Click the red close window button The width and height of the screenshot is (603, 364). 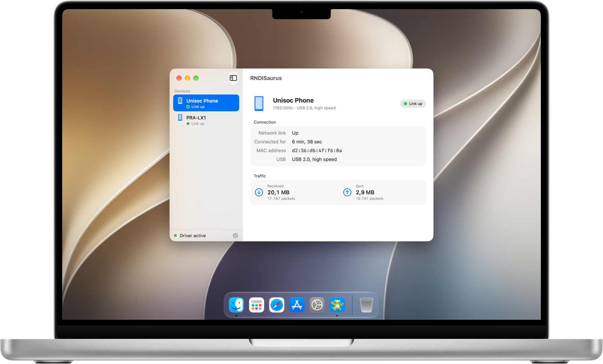pos(179,78)
